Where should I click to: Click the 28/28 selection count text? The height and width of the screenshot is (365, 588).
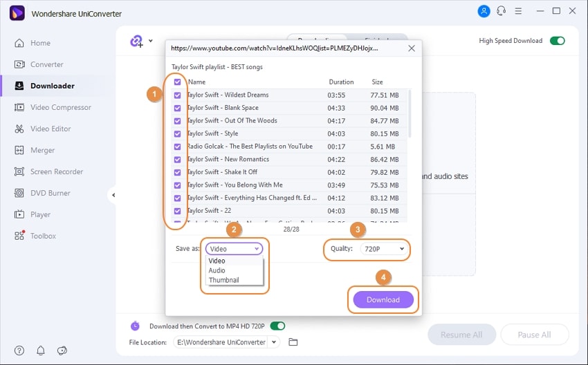pos(291,229)
